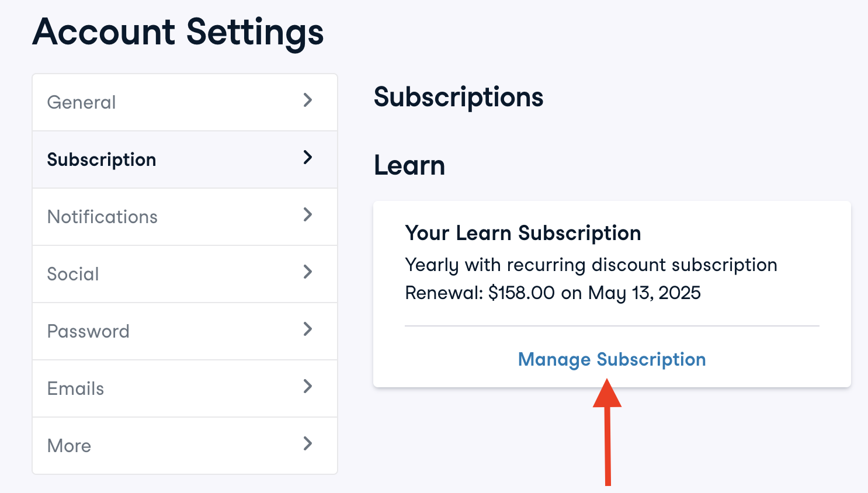Image resolution: width=868 pixels, height=493 pixels.
Task: Switch to the Password settings
Action: (88, 332)
